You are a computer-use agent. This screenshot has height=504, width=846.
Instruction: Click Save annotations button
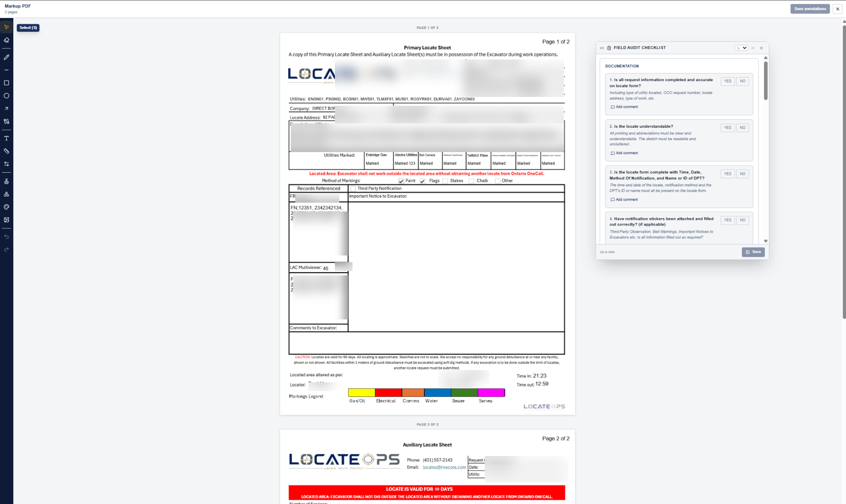point(810,9)
